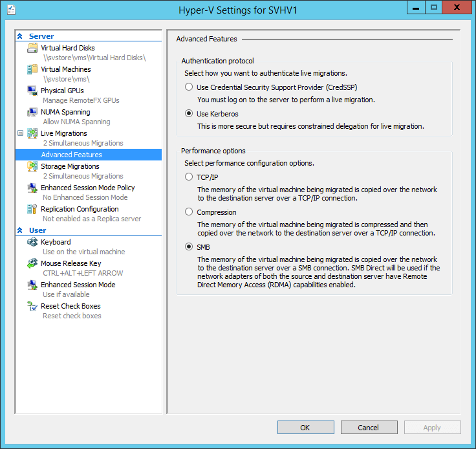The image size is (476, 449).
Task: Click the Manage RemoteFX GPUs subtitle
Action: click(81, 100)
